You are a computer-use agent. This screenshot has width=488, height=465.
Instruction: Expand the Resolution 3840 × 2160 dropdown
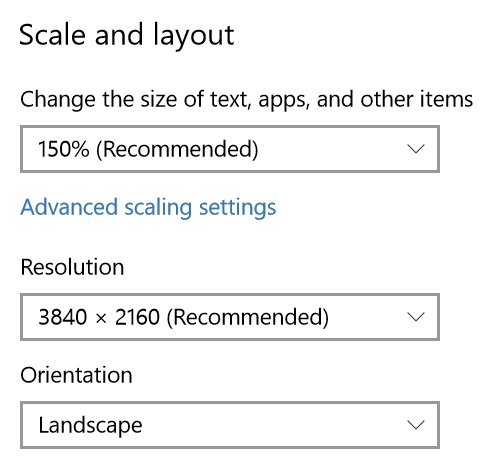(230, 317)
